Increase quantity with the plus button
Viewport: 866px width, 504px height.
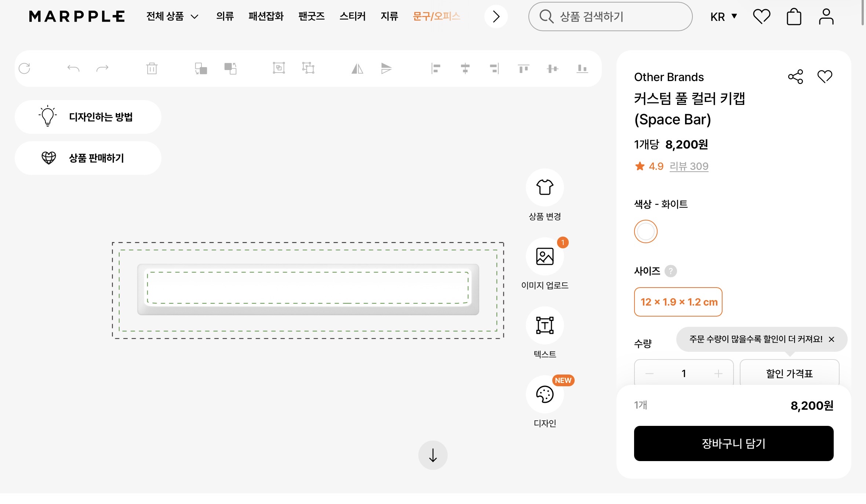(x=718, y=374)
